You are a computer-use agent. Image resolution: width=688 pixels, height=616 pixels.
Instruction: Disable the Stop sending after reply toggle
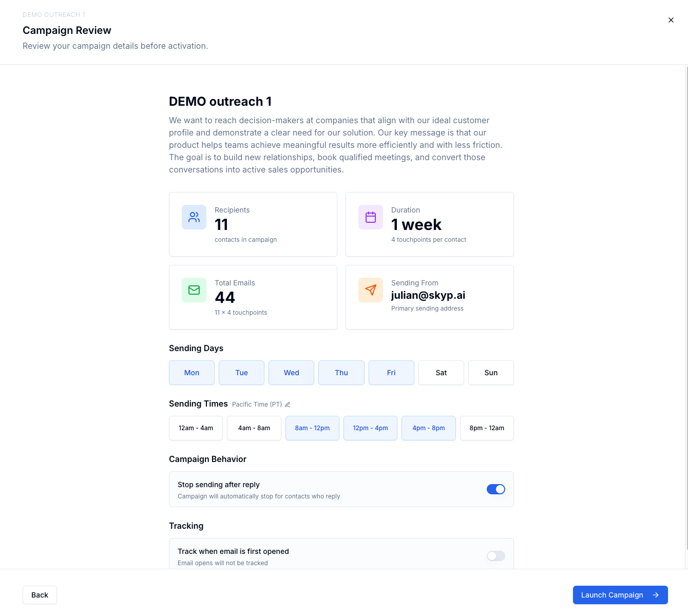496,489
